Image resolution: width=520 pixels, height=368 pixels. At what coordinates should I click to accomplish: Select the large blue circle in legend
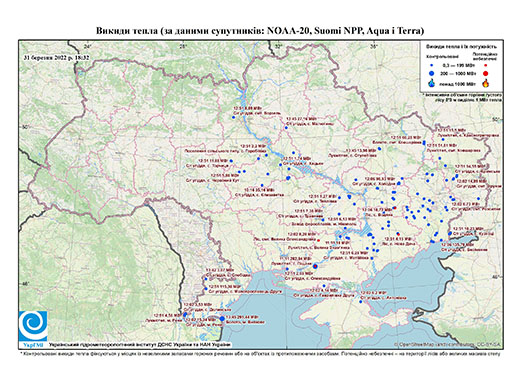432,73
